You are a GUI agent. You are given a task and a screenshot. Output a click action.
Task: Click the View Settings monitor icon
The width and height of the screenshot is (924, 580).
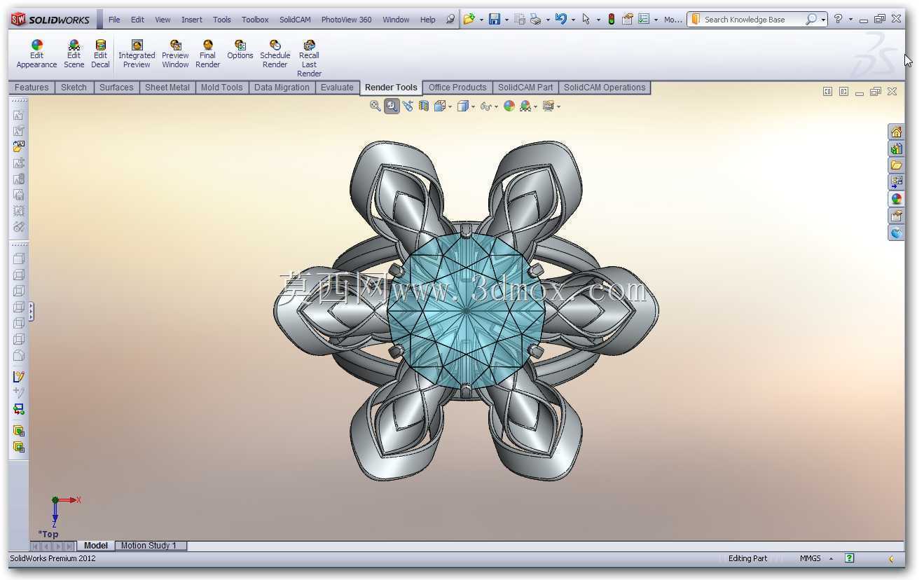[548, 106]
